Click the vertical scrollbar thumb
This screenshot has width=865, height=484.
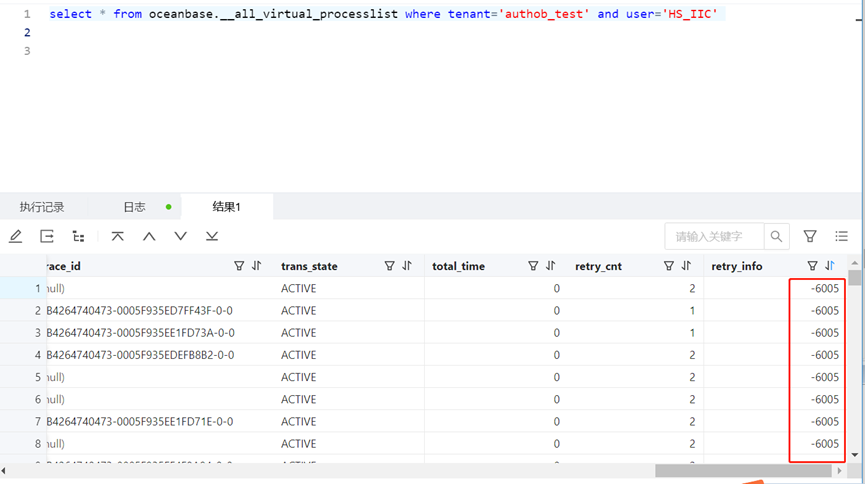pyautogui.click(x=855, y=277)
